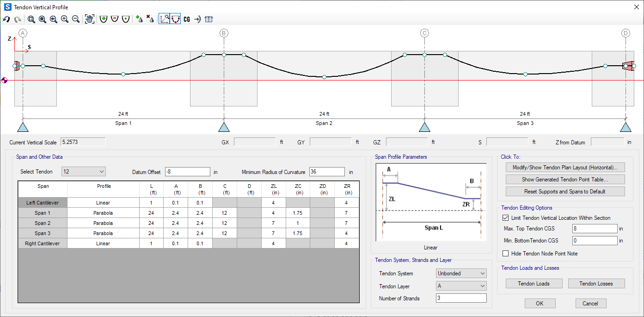Click the Datum Offset input field
644x317 pixels.
pos(187,172)
